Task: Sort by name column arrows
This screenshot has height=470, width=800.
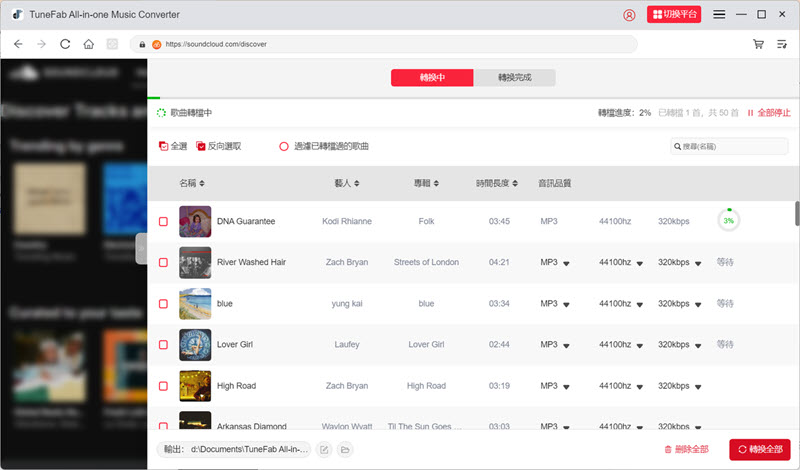Action: click(202, 183)
